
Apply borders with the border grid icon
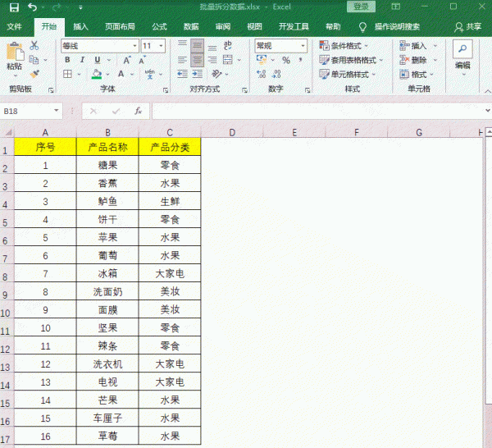(x=67, y=74)
